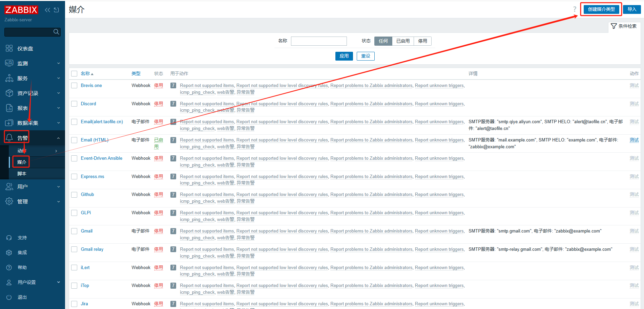Select the Github row checkbox
644x309 pixels.
tap(74, 195)
